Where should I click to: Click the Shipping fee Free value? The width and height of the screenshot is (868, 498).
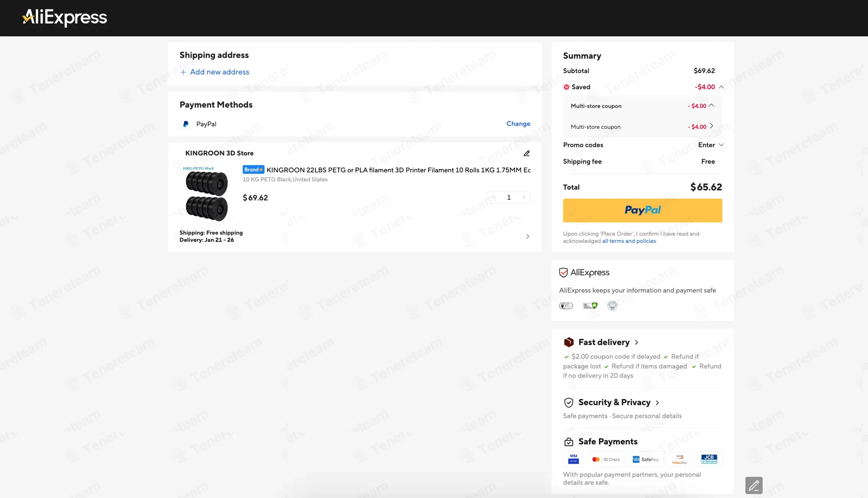point(708,162)
